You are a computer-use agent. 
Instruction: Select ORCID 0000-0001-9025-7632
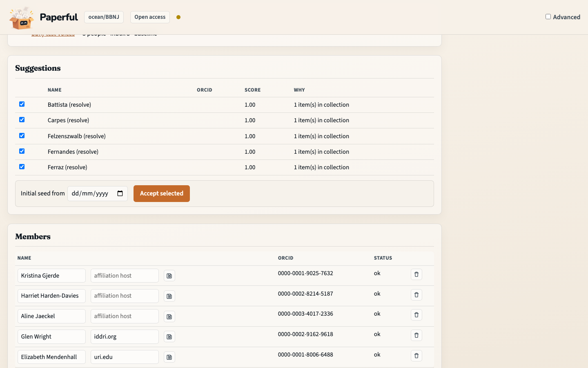[x=305, y=273]
